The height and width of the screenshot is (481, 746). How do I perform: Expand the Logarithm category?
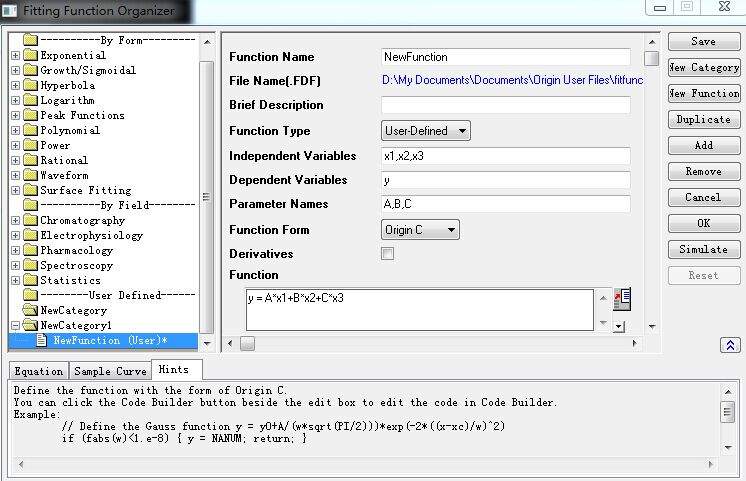coord(15,100)
